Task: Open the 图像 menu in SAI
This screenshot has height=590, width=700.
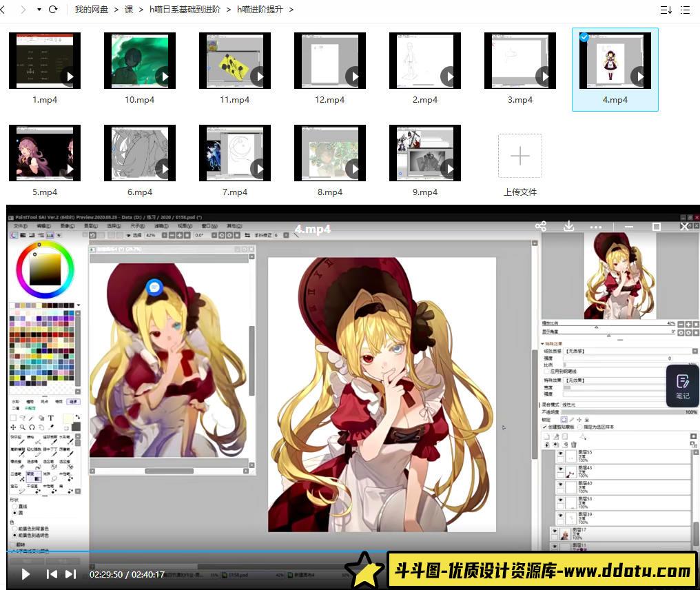Action: (x=68, y=226)
